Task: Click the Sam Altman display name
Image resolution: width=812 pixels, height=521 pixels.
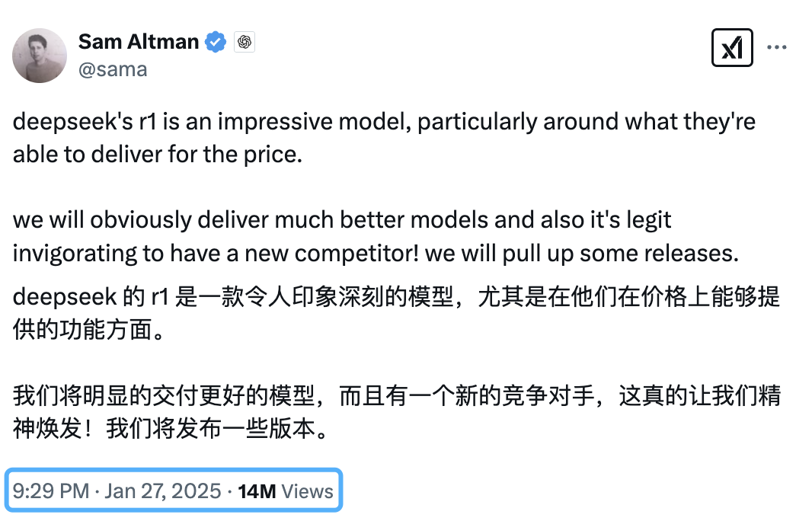Action: tap(138, 42)
